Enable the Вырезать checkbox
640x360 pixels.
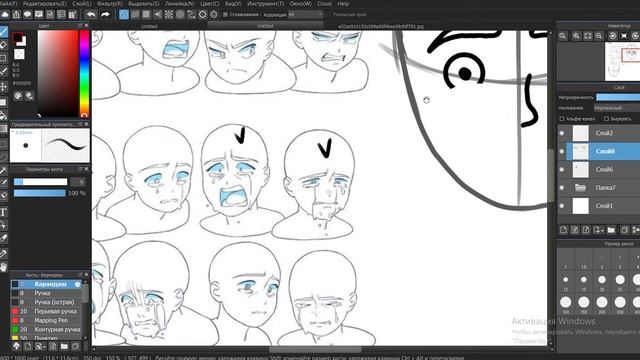(x=607, y=119)
